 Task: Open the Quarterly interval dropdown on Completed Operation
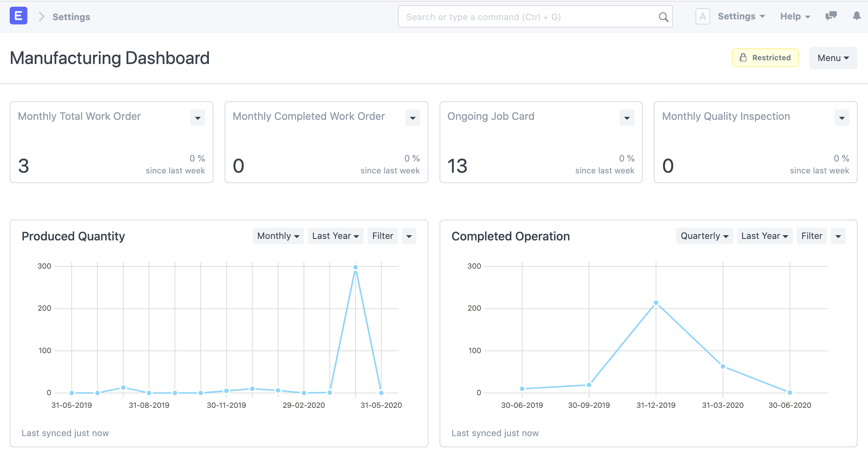(704, 236)
